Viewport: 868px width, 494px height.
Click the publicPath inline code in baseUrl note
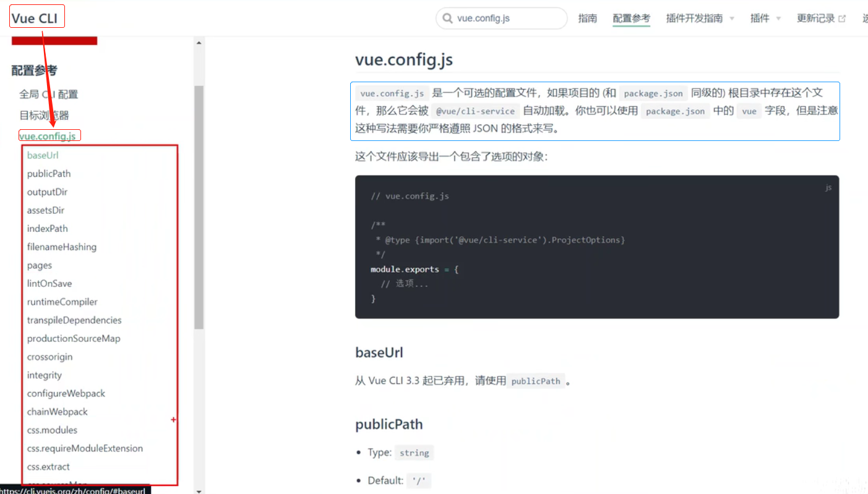536,381
